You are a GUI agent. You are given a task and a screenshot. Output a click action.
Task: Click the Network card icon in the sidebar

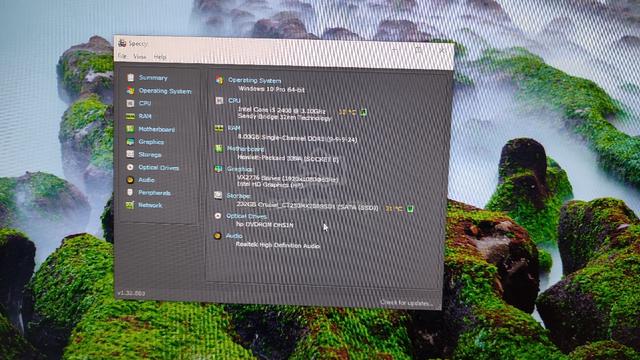click(130, 205)
